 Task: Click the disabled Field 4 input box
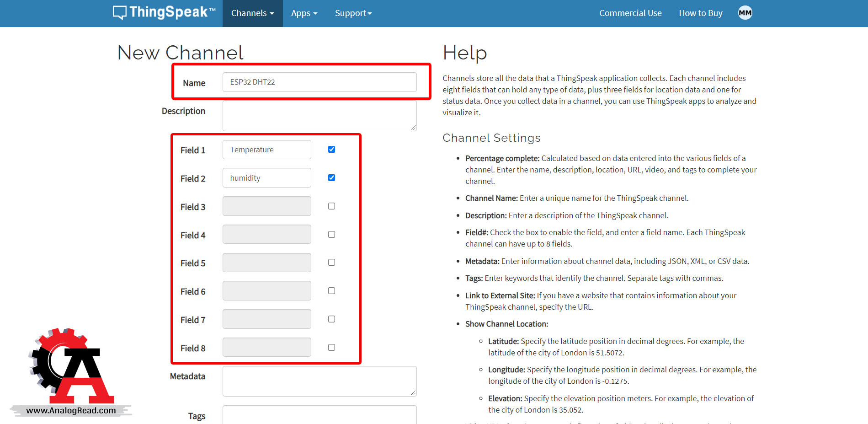[267, 234]
